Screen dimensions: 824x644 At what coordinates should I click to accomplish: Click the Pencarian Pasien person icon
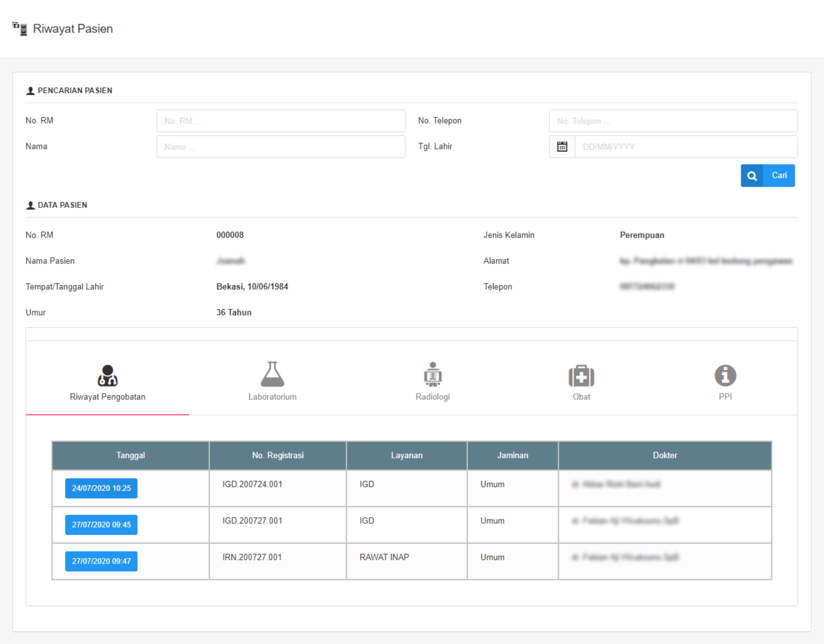coord(31,91)
